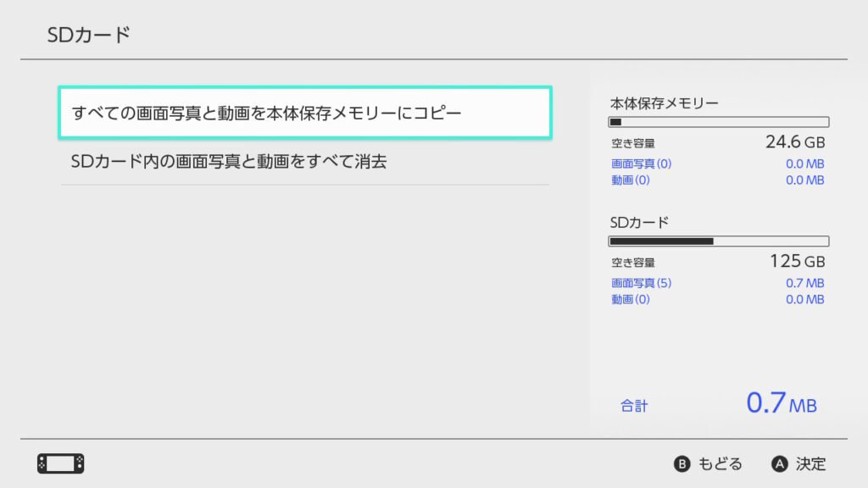Click 画面写真 (0) under system memory
Viewport: 868px width, 488px height.
tap(641, 164)
